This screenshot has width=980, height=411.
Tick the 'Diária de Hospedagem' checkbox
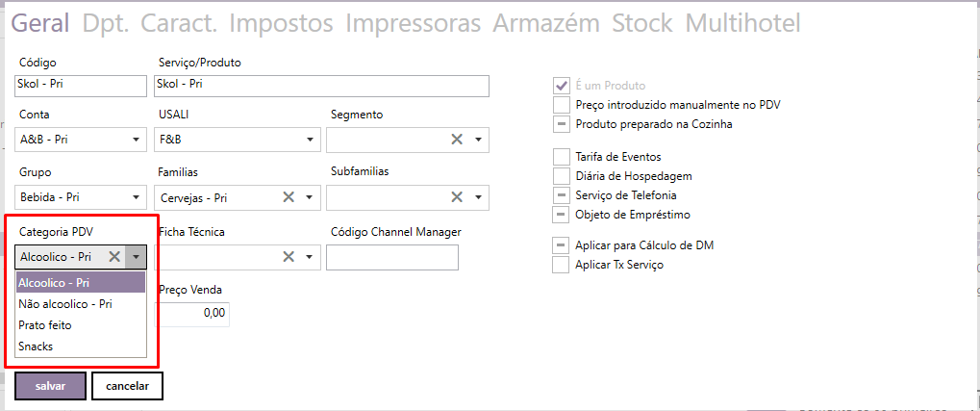click(562, 176)
